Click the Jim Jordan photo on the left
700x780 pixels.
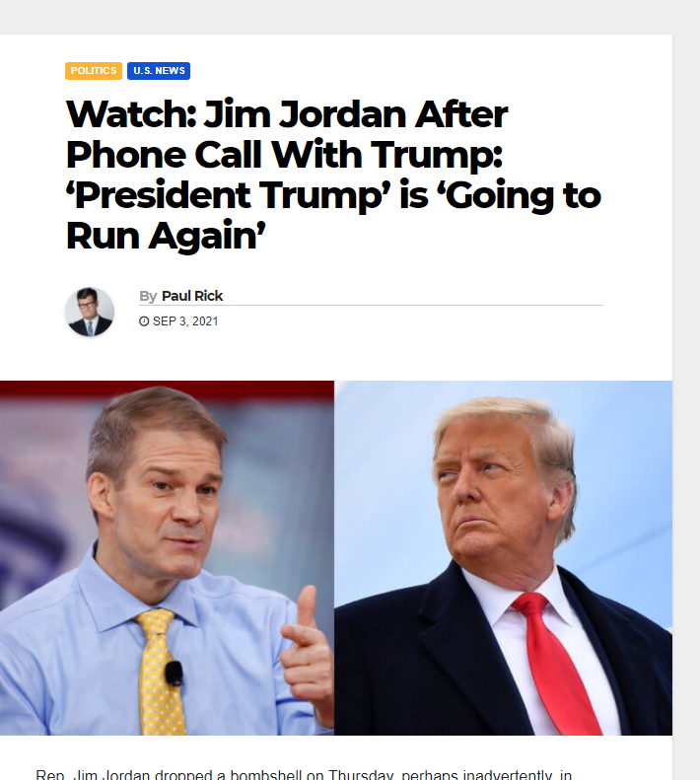pos(168,558)
